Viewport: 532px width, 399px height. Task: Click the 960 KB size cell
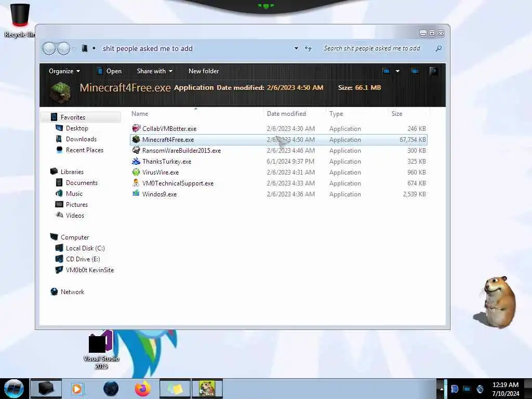[417, 172]
